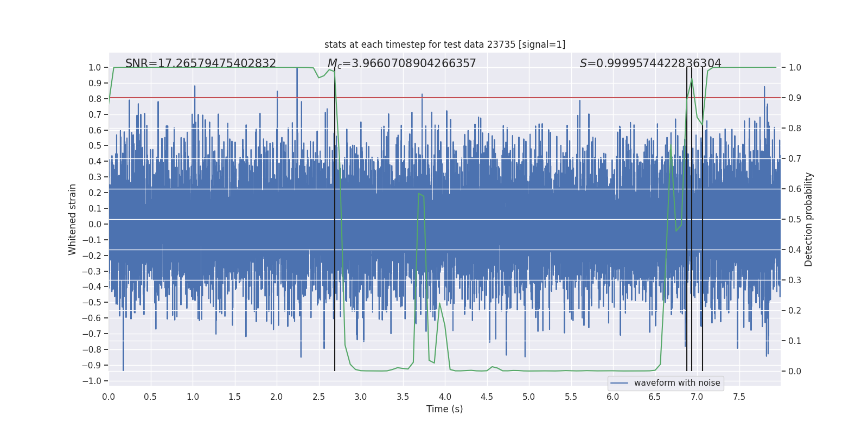868x434 pixels.
Task: Select Whitened strain tick label 0.0
Action: [95, 224]
